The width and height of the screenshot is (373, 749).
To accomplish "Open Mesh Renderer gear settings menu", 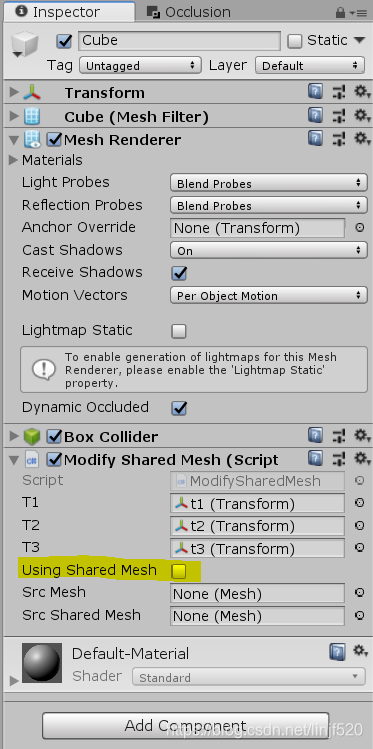I will [362, 139].
